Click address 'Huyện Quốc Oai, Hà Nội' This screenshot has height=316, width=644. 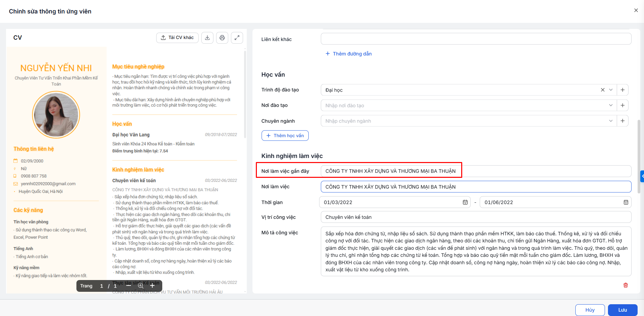click(41, 191)
